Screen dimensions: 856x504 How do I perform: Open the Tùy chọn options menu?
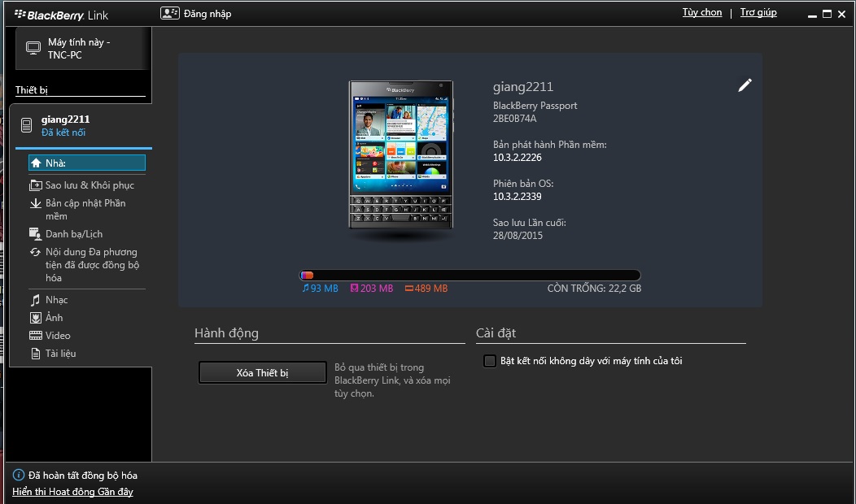click(x=701, y=13)
